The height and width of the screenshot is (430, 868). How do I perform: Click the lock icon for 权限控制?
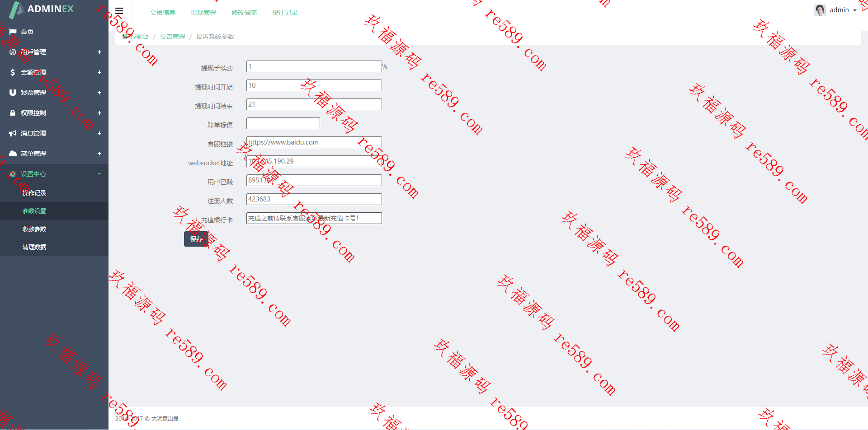tap(13, 113)
